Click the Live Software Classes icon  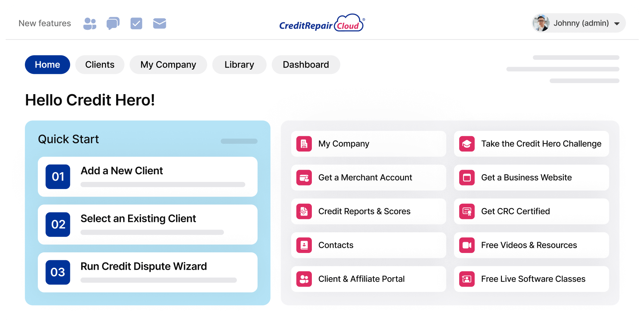[x=467, y=279]
